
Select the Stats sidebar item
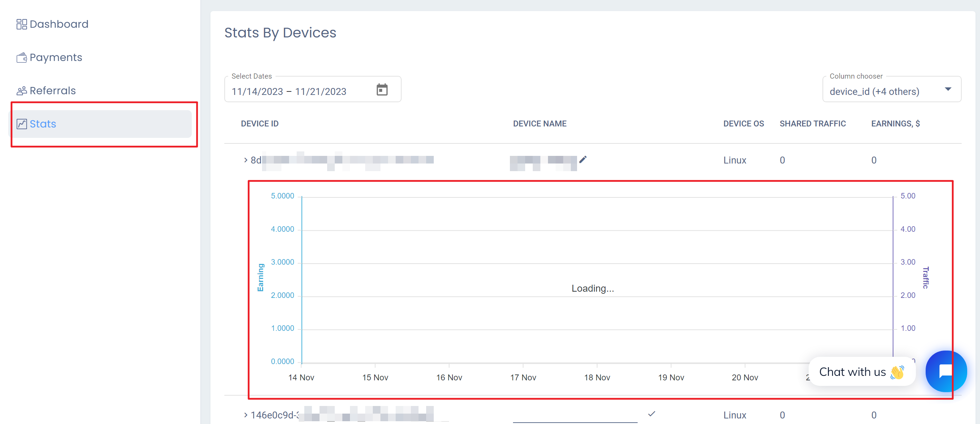pyautogui.click(x=100, y=124)
